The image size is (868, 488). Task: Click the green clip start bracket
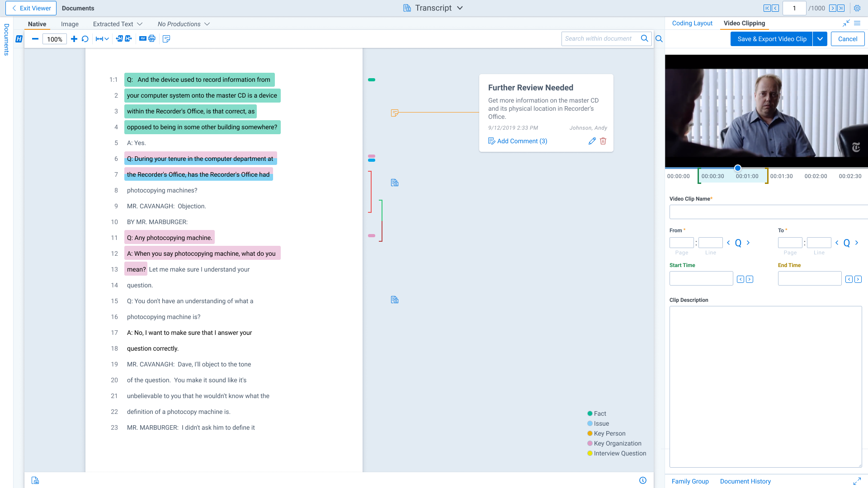click(699, 176)
